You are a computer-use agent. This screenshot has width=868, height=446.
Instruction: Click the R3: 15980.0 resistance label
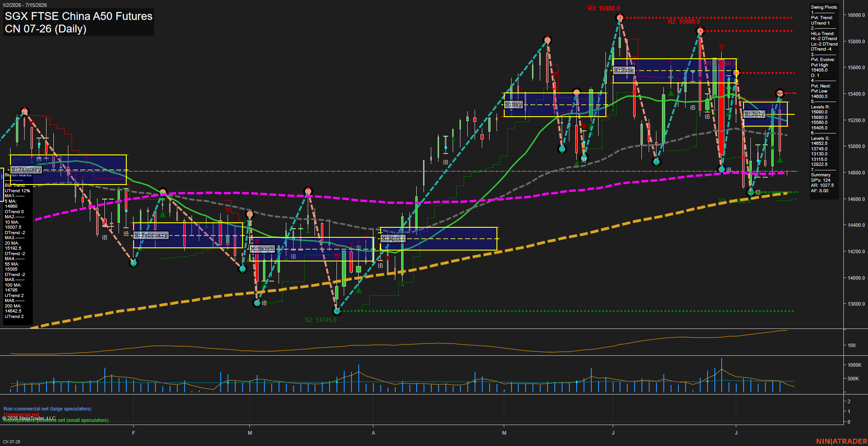pyautogui.click(x=604, y=8)
